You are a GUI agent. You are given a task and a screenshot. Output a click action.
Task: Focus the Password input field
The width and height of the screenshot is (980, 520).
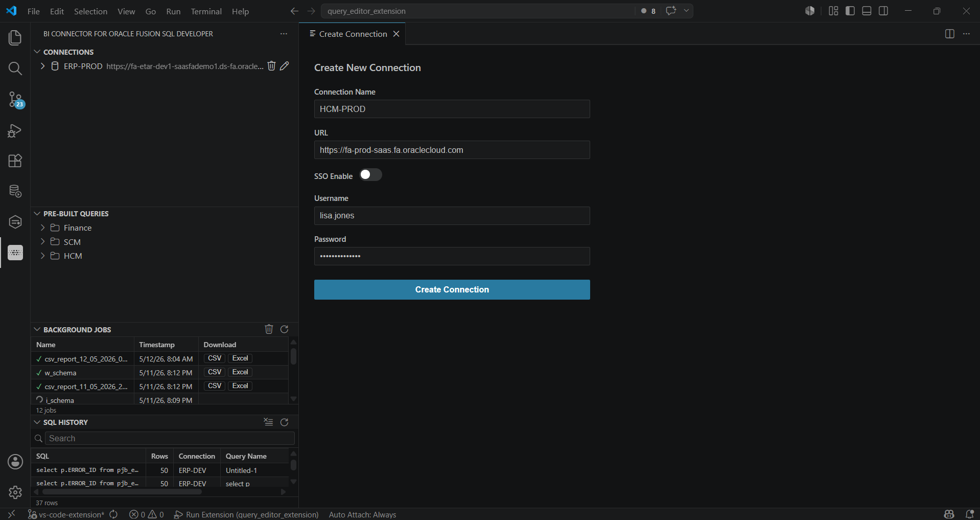coord(452,256)
